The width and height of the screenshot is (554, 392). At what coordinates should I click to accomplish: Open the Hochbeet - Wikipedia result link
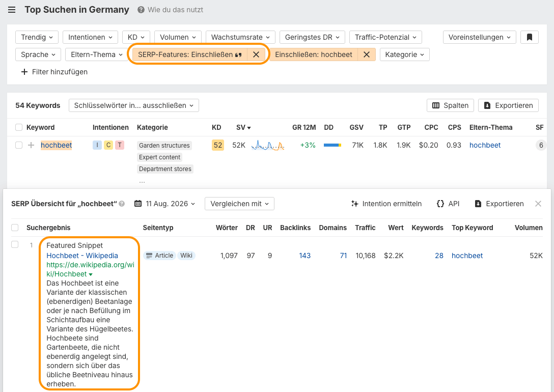coord(82,256)
